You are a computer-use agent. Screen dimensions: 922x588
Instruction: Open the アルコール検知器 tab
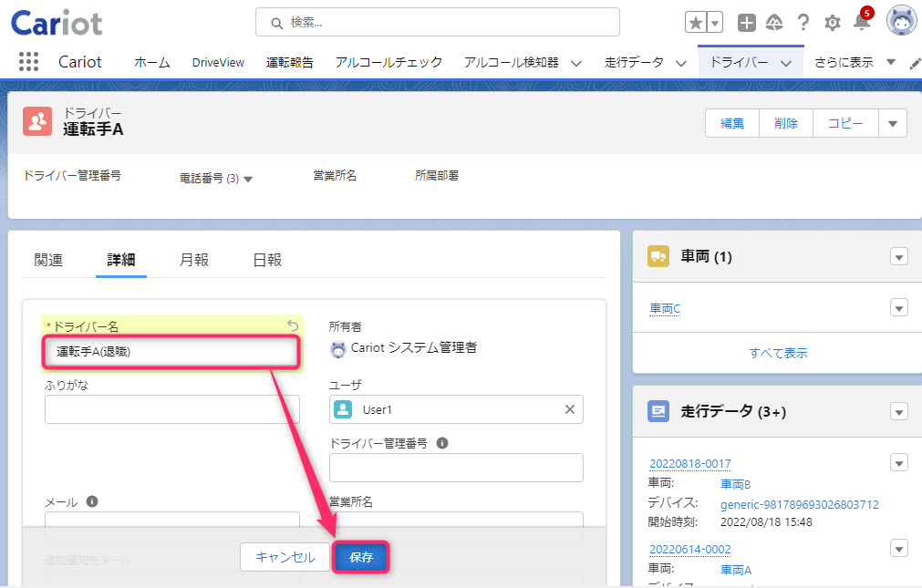click(x=511, y=62)
